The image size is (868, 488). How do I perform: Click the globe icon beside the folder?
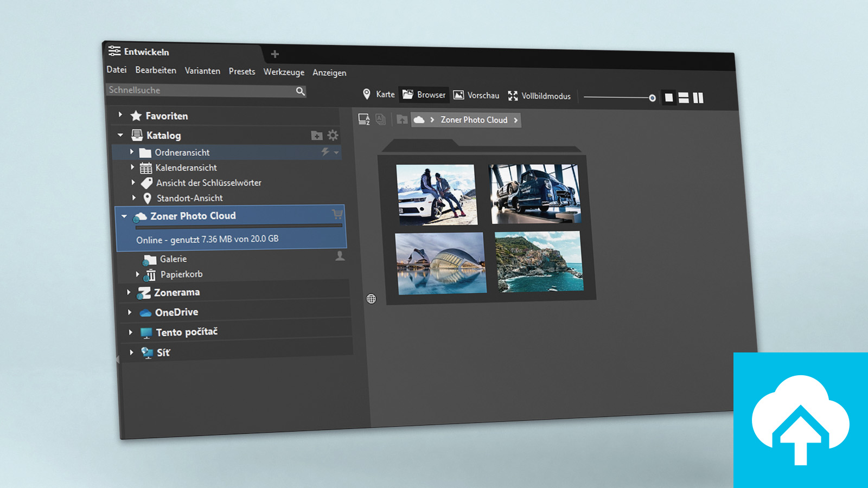pyautogui.click(x=371, y=299)
